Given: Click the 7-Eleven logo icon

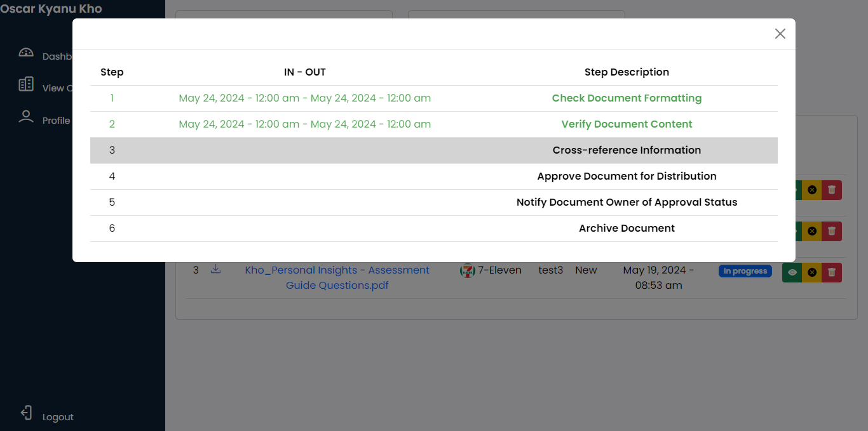Looking at the screenshot, I should point(468,271).
